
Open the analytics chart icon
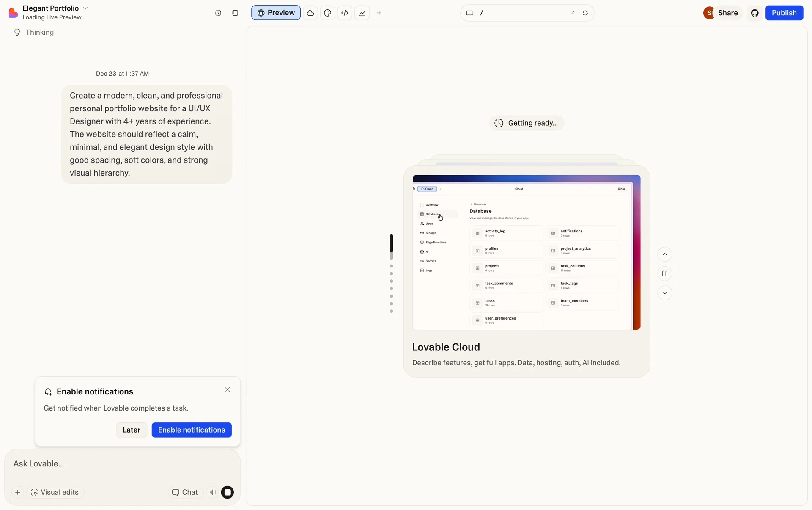pyautogui.click(x=362, y=13)
